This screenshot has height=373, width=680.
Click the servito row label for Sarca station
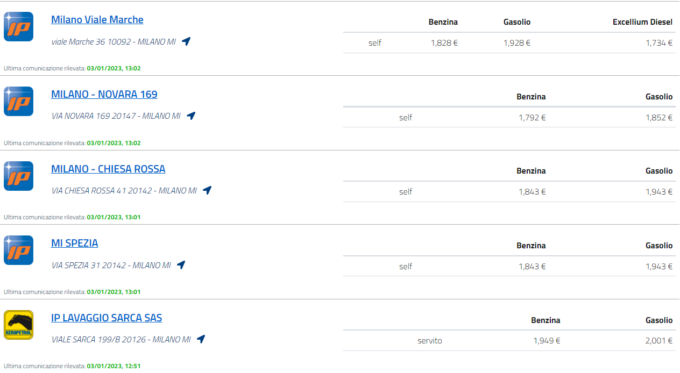click(430, 341)
